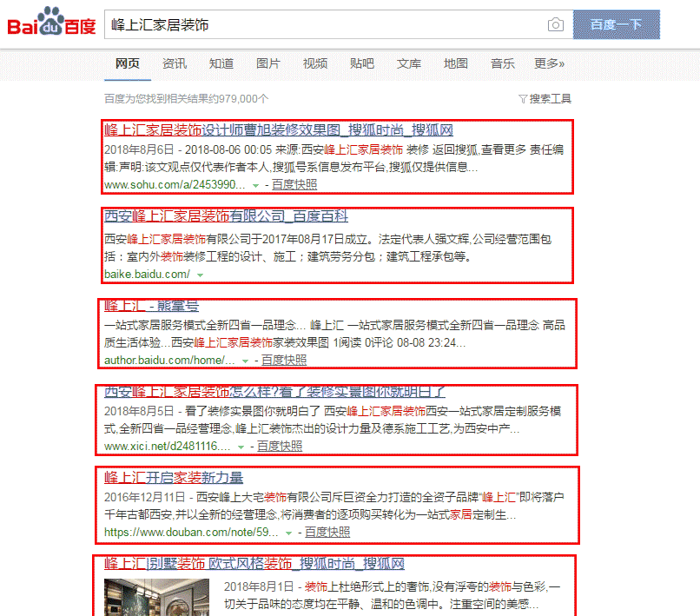Image resolution: width=700 pixels, height=616 pixels.
Task: Expand dropdown arrow beside www.sohu.com/a/2453990
Action: (256, 185)
